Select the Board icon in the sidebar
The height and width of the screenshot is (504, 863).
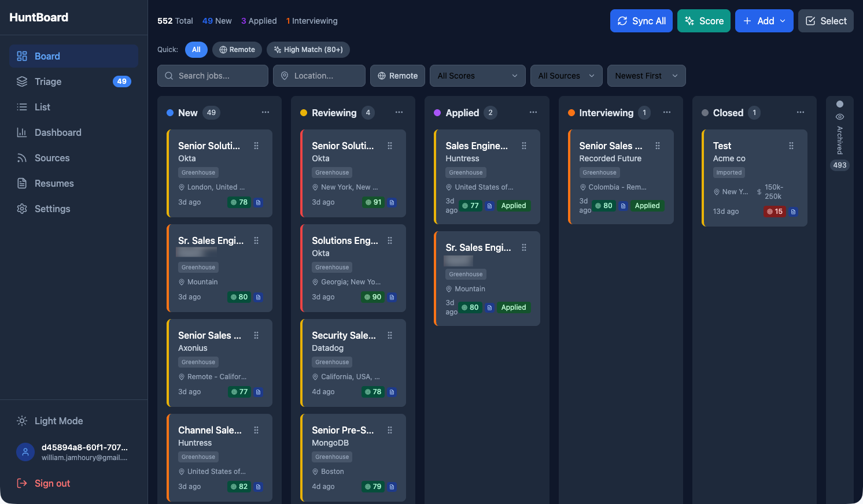[x=22, y=56]
